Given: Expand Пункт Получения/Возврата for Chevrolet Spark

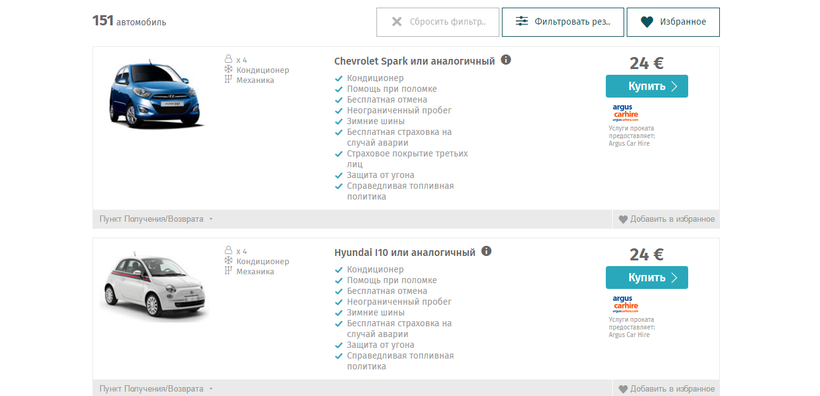Looking at the screenshot, I should pos(156,219).
